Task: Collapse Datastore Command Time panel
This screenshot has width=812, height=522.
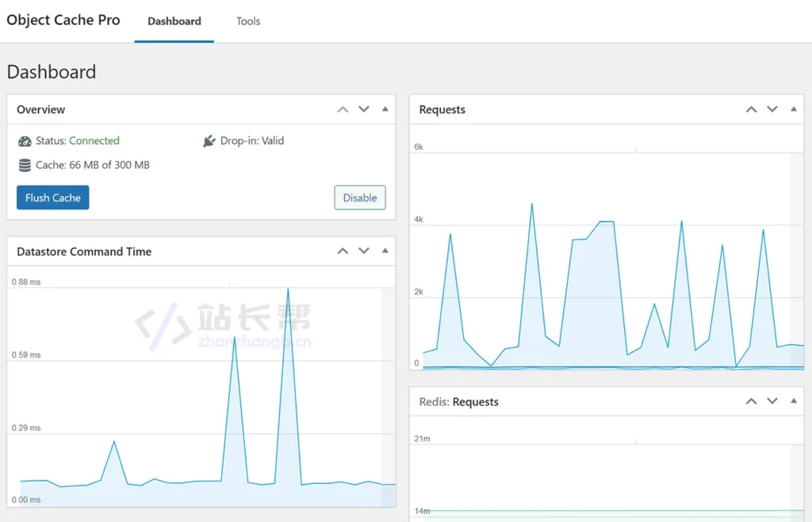Action: 385,251
